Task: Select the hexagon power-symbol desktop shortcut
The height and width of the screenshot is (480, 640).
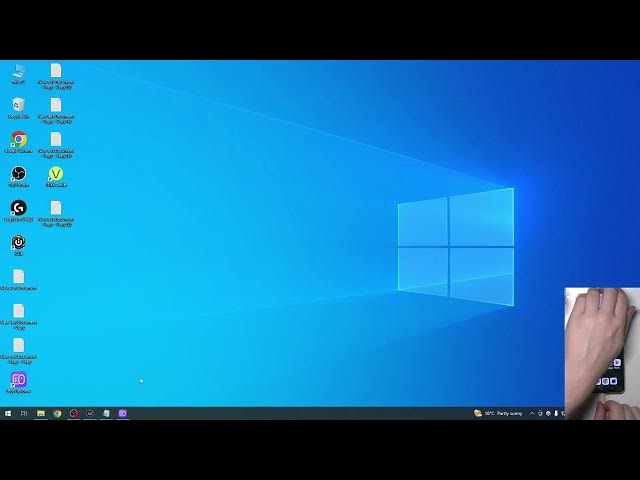Action: click(18, 245)
